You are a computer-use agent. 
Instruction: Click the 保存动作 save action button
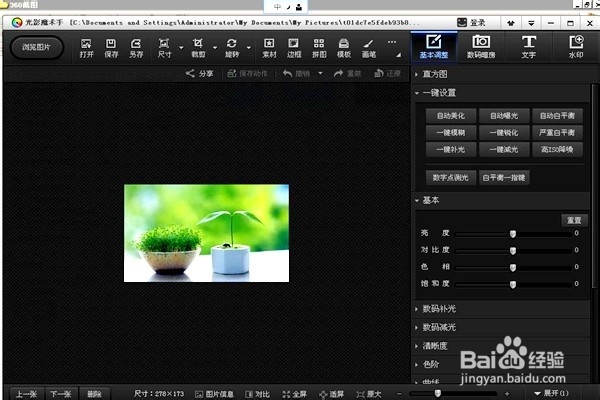pyautogui.click(x=248, y=73)
